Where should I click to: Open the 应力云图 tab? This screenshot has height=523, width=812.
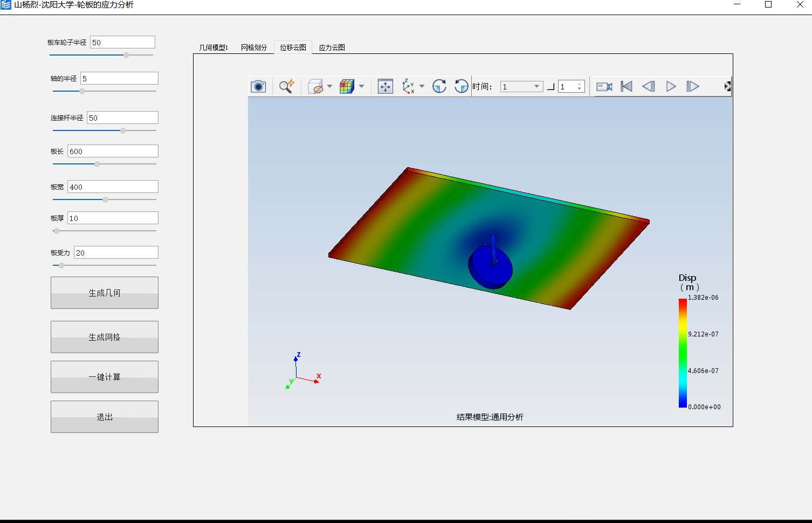332,47
